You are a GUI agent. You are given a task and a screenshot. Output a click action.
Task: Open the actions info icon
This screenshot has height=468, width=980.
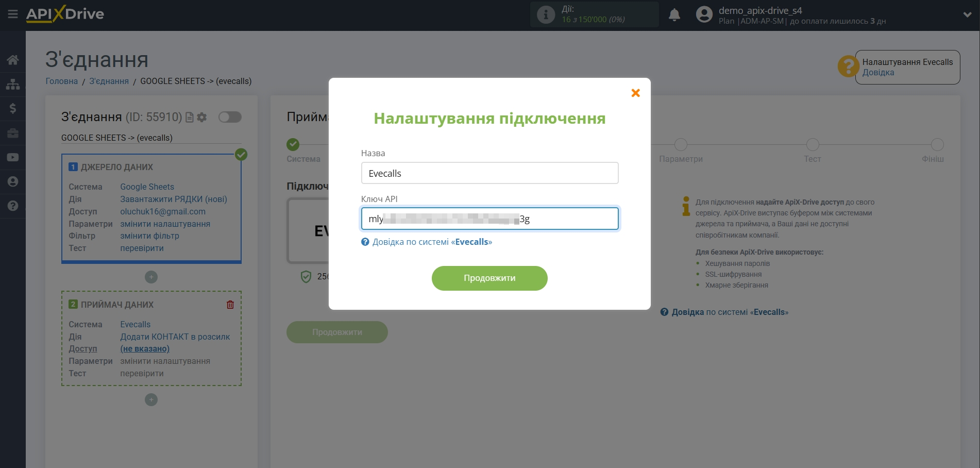pyautogui.click(x=546, y=14)
